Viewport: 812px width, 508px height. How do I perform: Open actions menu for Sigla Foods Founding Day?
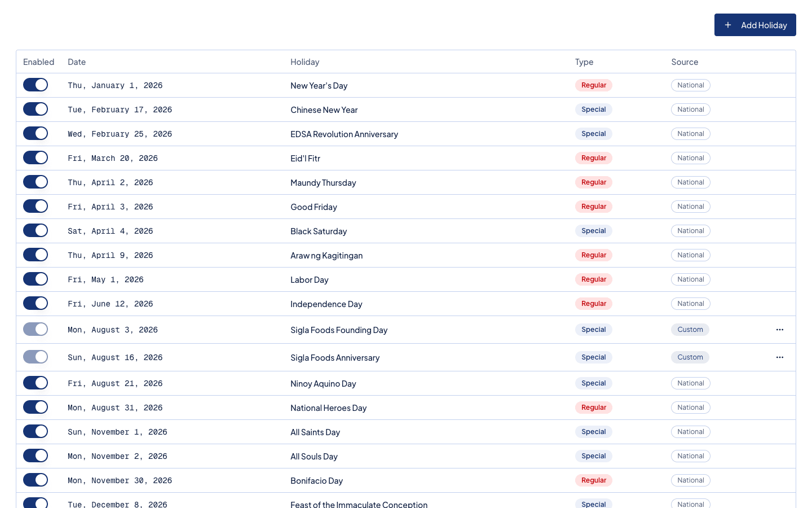pos(780,330)
